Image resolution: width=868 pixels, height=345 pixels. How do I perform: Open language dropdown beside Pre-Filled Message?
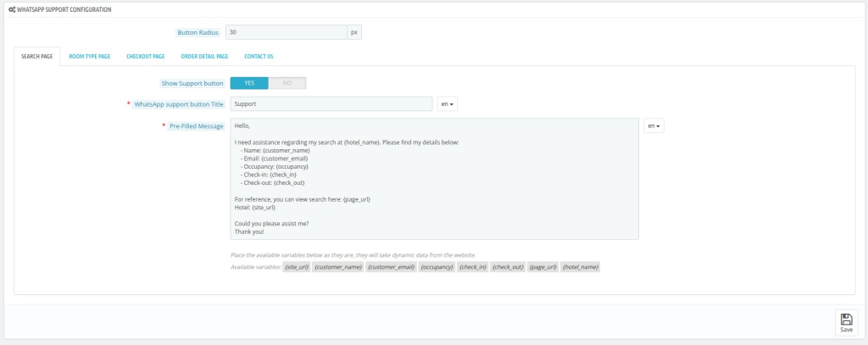(x=654, y=125)
